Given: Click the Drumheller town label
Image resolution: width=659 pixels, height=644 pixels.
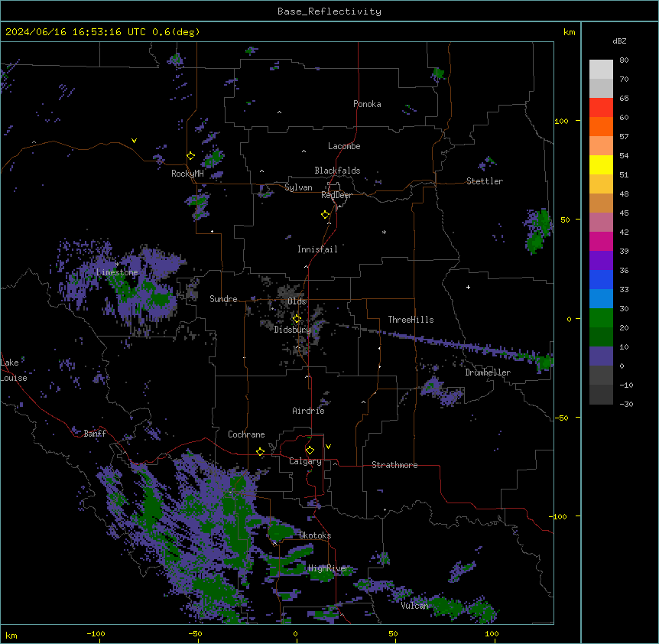Looking at the screenshot, I should tap(488, 372).
